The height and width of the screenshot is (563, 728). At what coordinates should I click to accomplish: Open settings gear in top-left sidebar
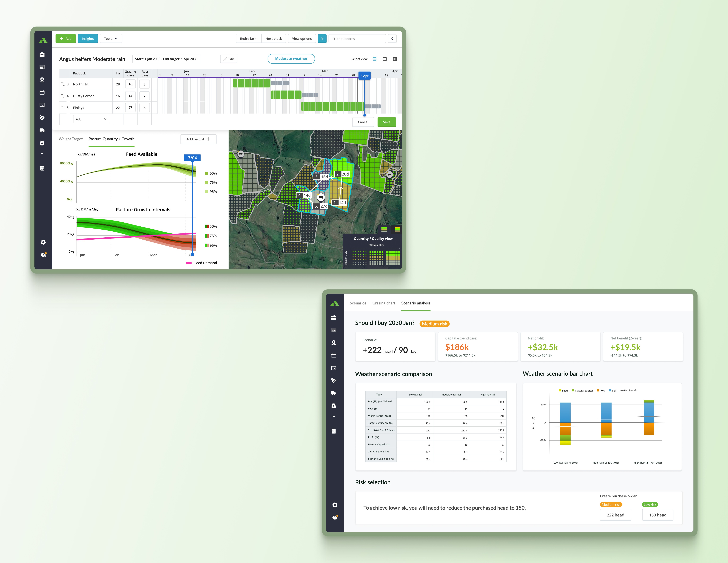point(43,242)
